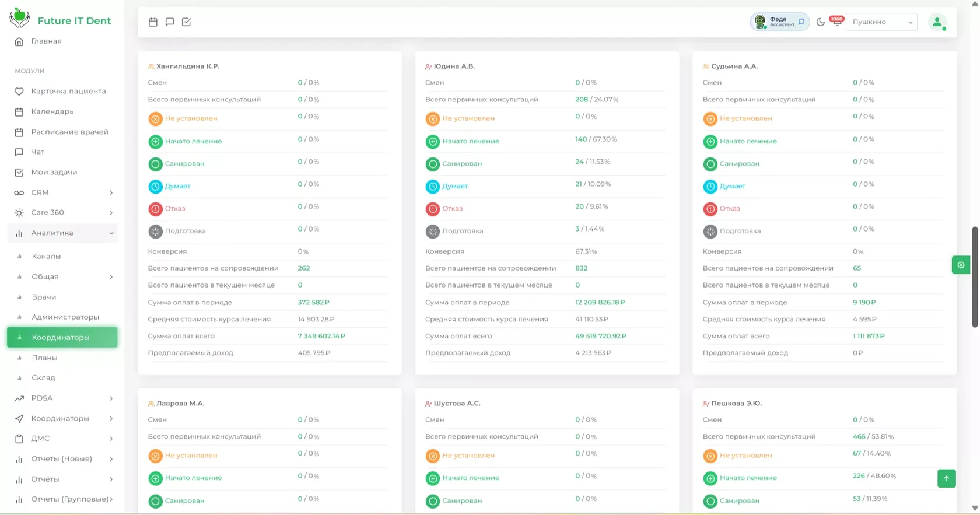
Task: Open the Федя assistant chat widget
Action: click(779, 22)
